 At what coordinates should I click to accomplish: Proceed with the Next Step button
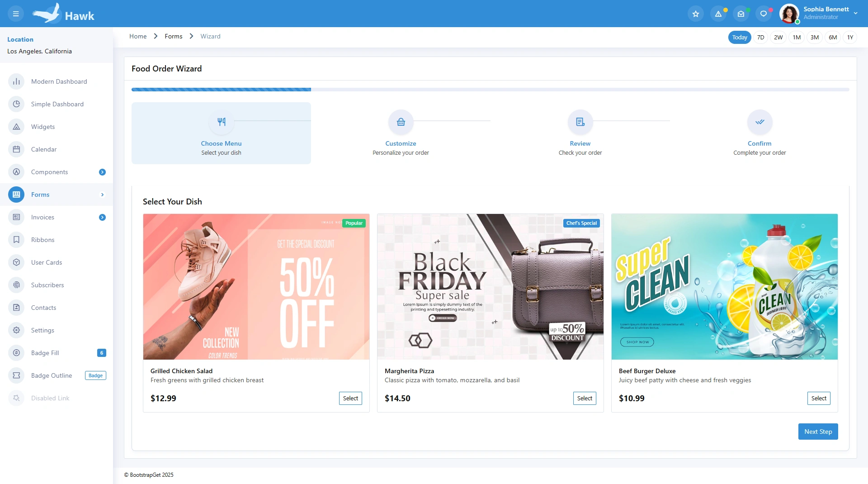point(818,432)
